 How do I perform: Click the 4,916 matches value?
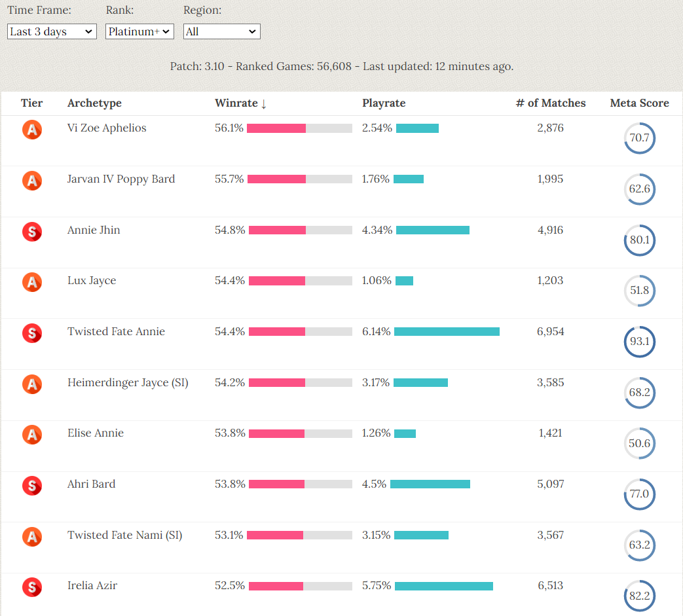(x=551, y=230)
